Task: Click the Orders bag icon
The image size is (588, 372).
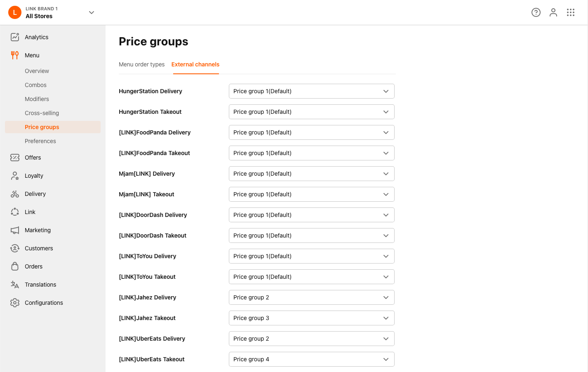Action: (x=15, y=266)
